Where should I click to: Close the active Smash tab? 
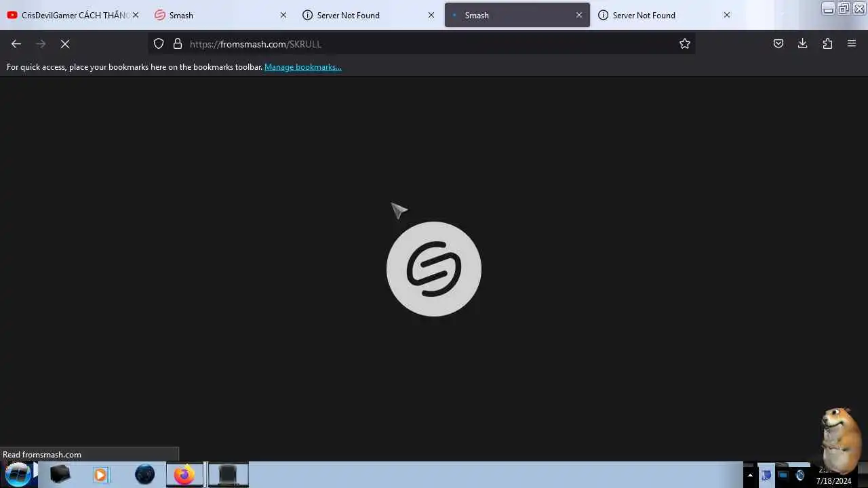579,15
